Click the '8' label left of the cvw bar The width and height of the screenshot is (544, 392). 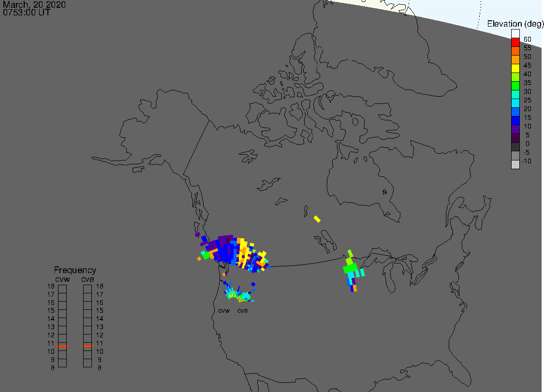click(x=53, y=368)
